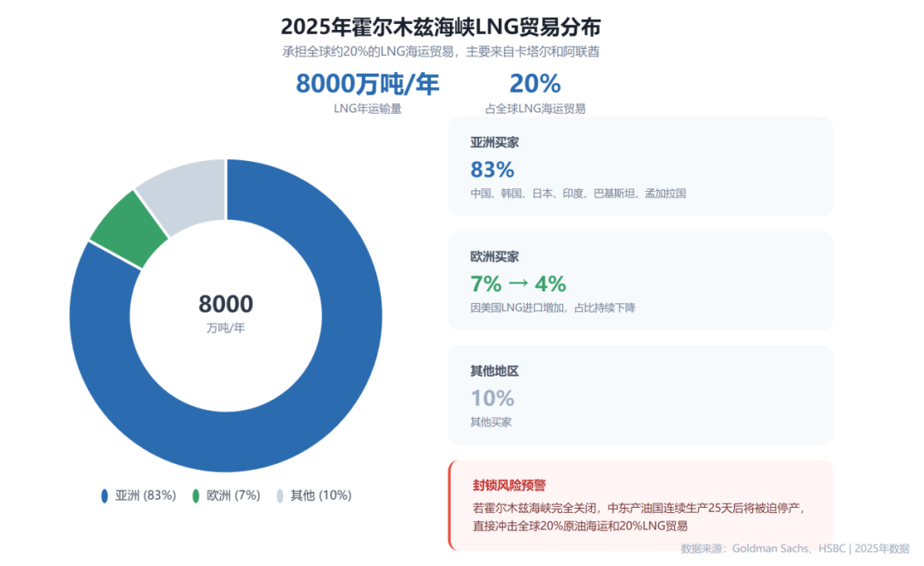This screenshot has height=566, width=924.
Task: Click the green 7% → 4% value
Action: coord(518,283)
